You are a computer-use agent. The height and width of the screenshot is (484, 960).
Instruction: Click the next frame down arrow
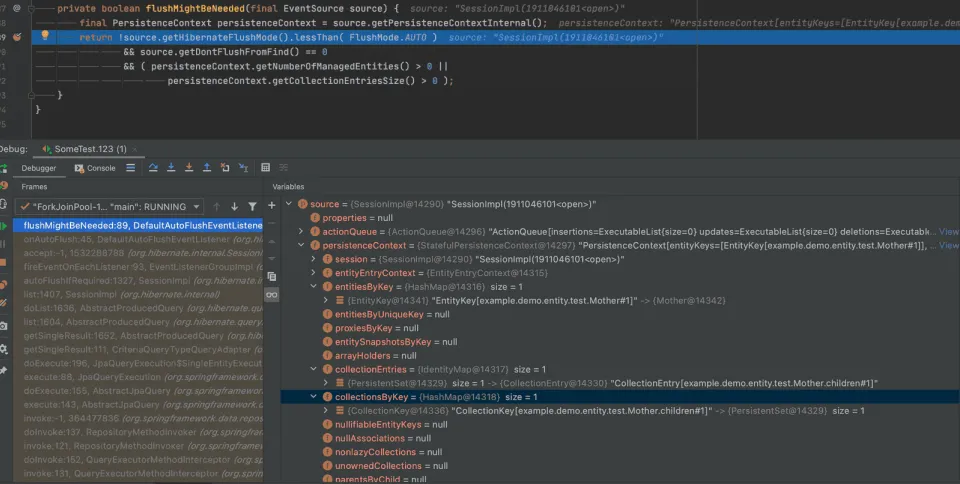[x=234, y=207]
